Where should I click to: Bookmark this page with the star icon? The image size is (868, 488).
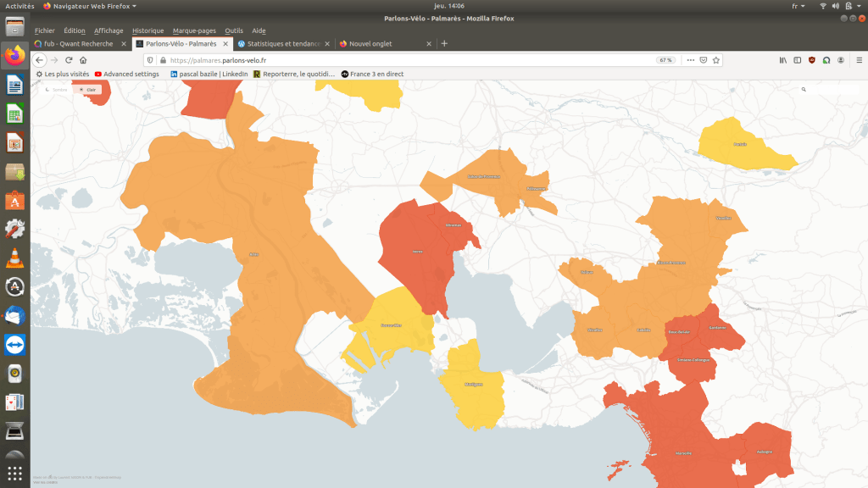click(x=717, y=60)
